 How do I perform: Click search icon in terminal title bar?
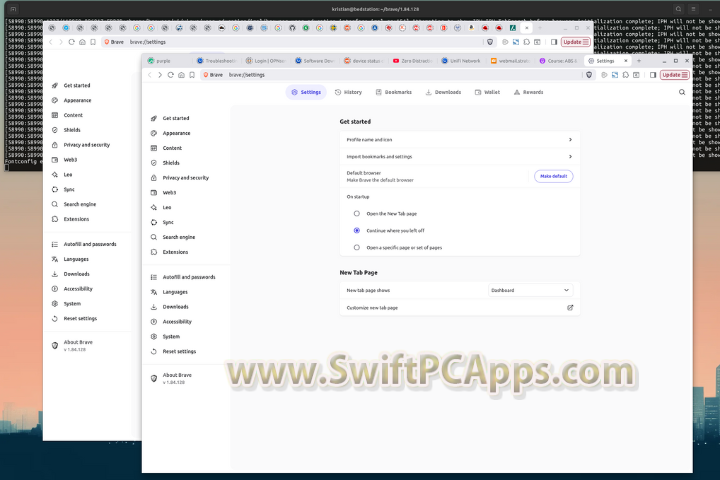678,9
